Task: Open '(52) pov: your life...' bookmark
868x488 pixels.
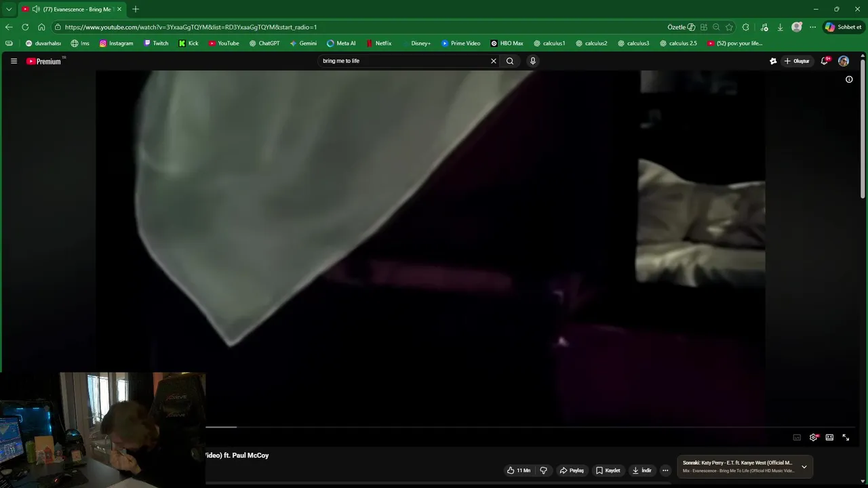Action: pos(735,43)
